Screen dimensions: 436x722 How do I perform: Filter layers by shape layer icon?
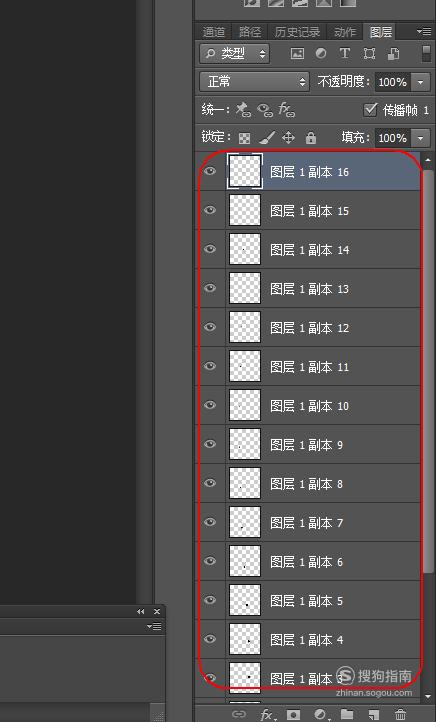pyautogui.click(x=369, y=53)
